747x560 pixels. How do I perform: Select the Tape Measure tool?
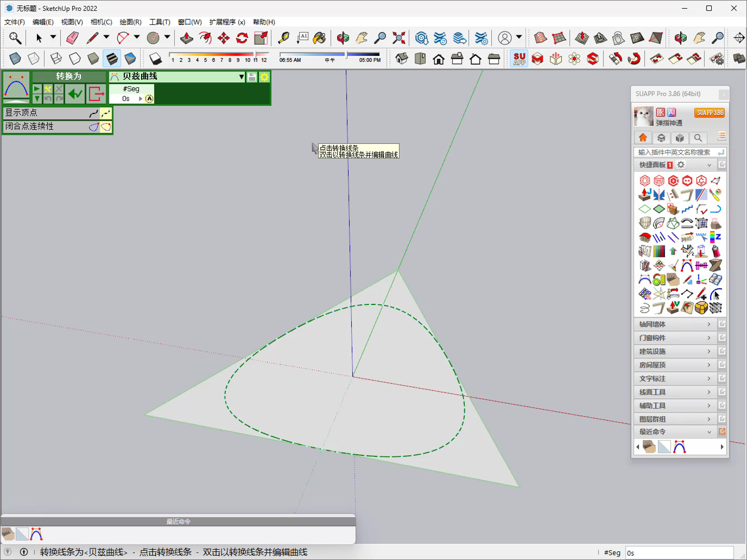(x=284, y=38)
